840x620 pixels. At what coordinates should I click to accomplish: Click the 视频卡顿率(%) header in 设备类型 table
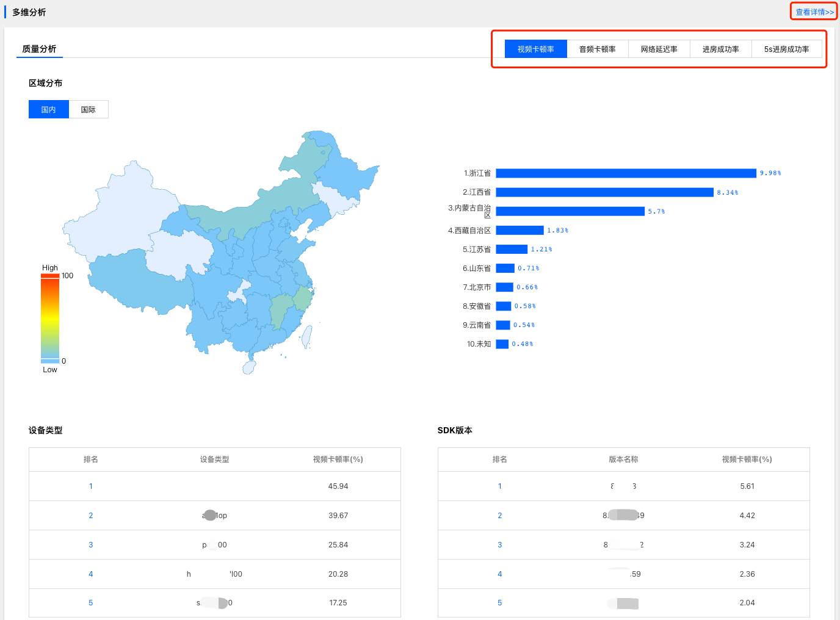(338, 460)
